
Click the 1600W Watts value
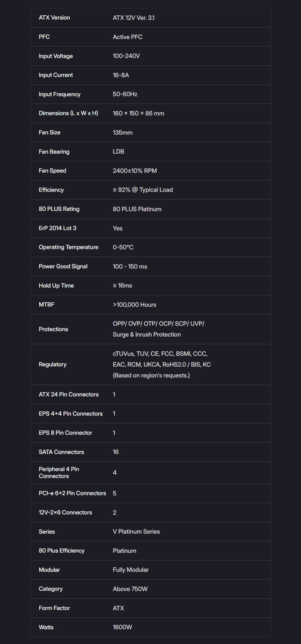122,627
